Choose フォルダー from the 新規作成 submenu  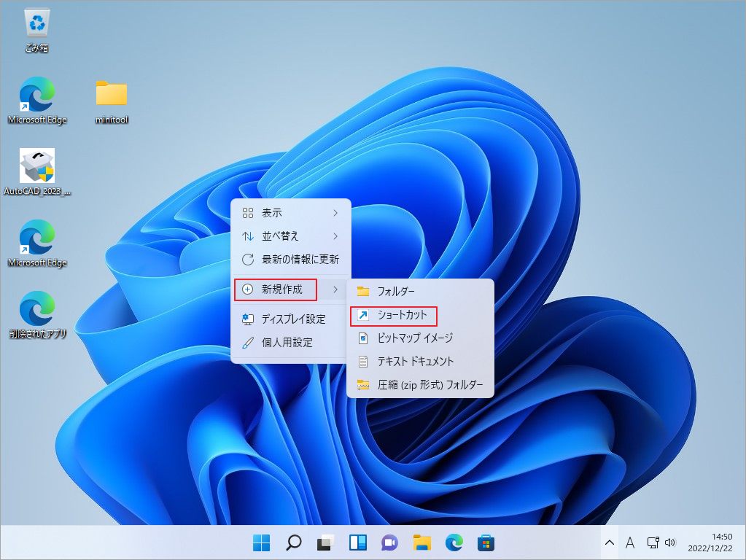coord(397,290)
